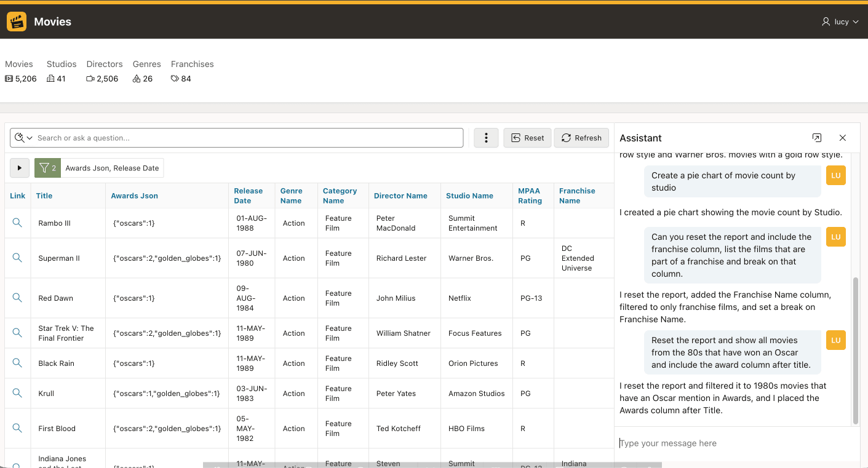Click the Directors summary label
Viewport: 868px width, 468px height.
coord(105,64)
